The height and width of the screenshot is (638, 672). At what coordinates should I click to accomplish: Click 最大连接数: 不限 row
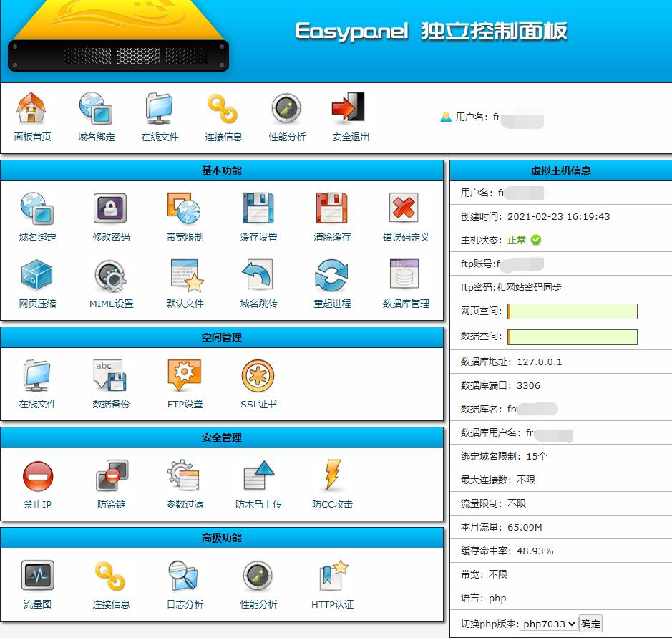[561, 480]
